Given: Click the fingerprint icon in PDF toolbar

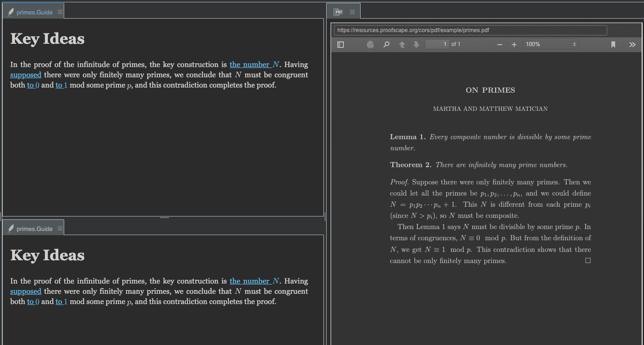Looking at the screenshot, I should 370,44.
